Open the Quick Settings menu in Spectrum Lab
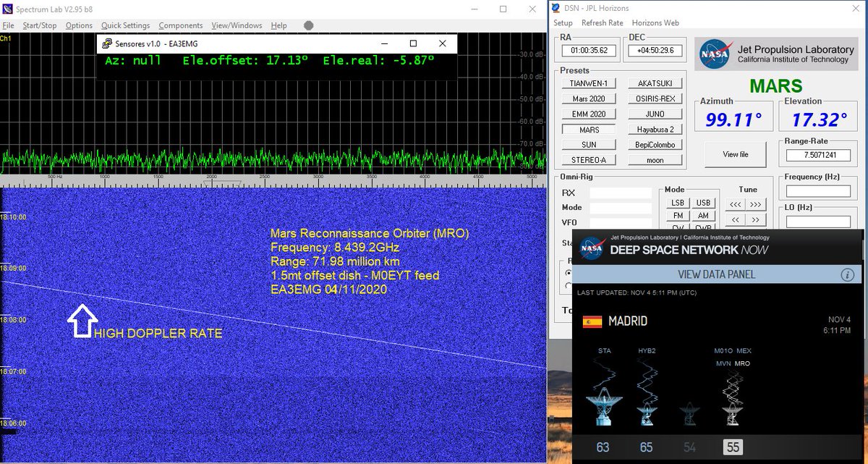Screen dimensions: 868x464 pos(125,25)
